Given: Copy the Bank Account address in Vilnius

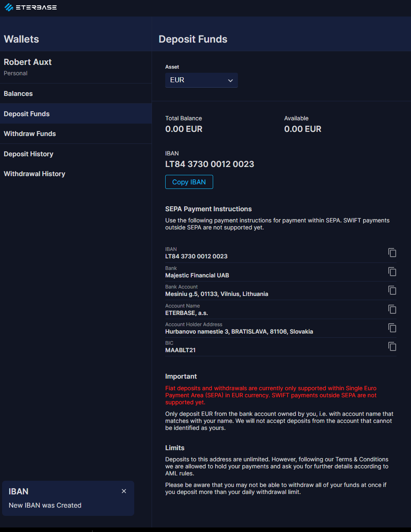Looking at the screenshot, I should pyautogui.click(x=392, y=290).
